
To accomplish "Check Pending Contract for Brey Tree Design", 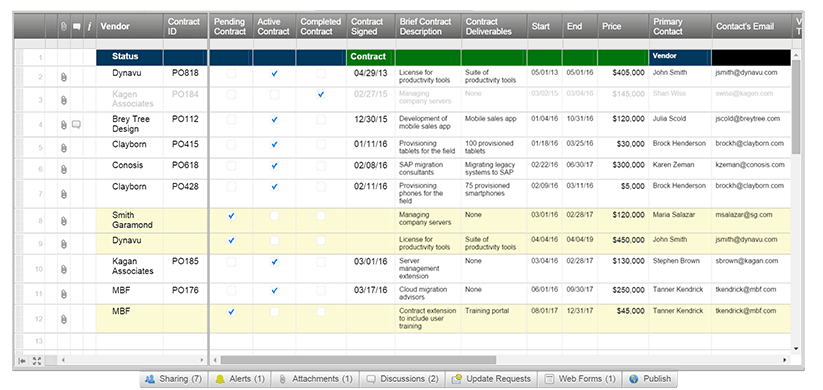I will tap(231, 120).
